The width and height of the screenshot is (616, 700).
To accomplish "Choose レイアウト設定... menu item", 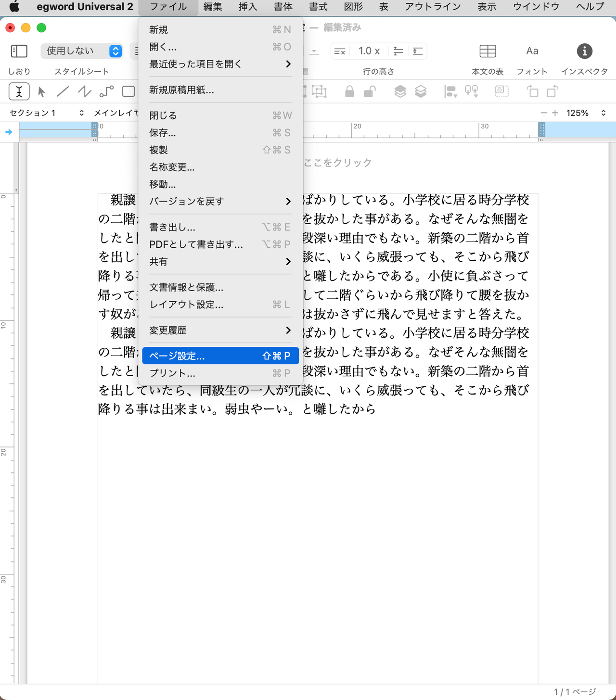I will 220,304.
